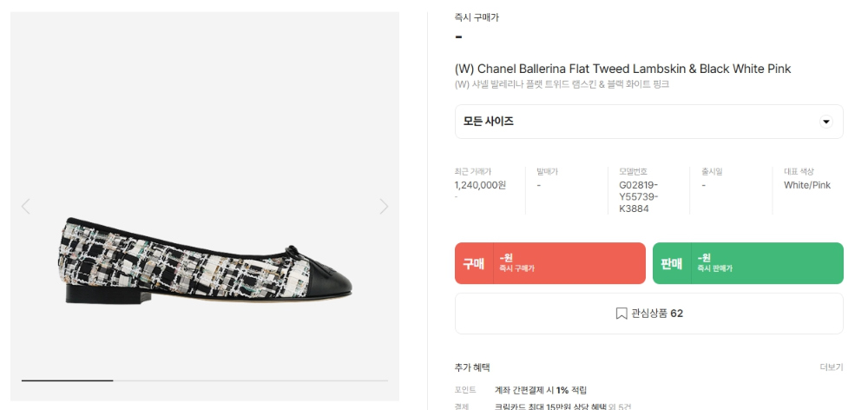Image resolution: width=868 pixels, height=410 pixels.
Task: Click the image carousel progress bar
Action: pos(205,380)
